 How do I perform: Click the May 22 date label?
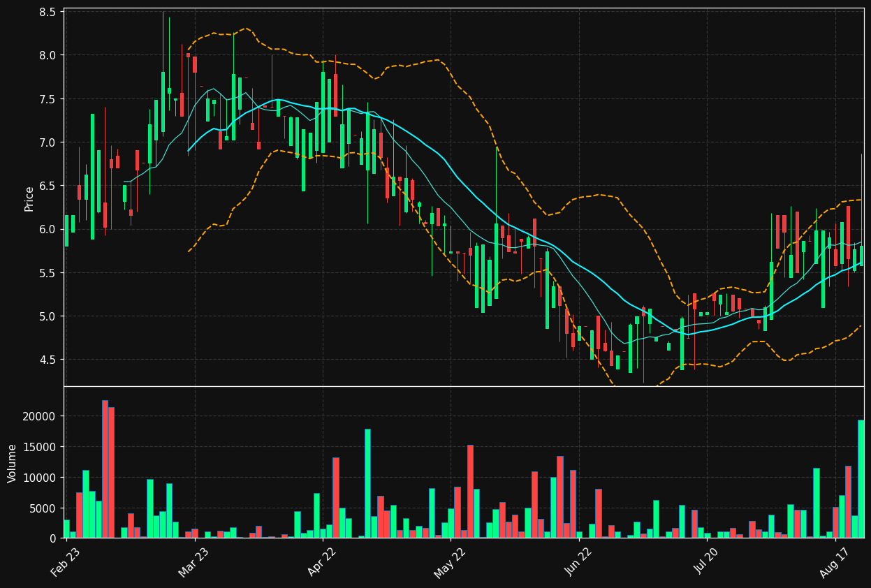[x=450, y=563]
